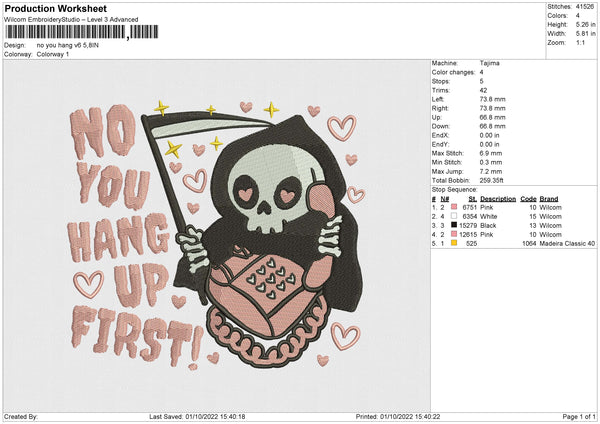Click the 'N#' column header

[x=445, y=199]
